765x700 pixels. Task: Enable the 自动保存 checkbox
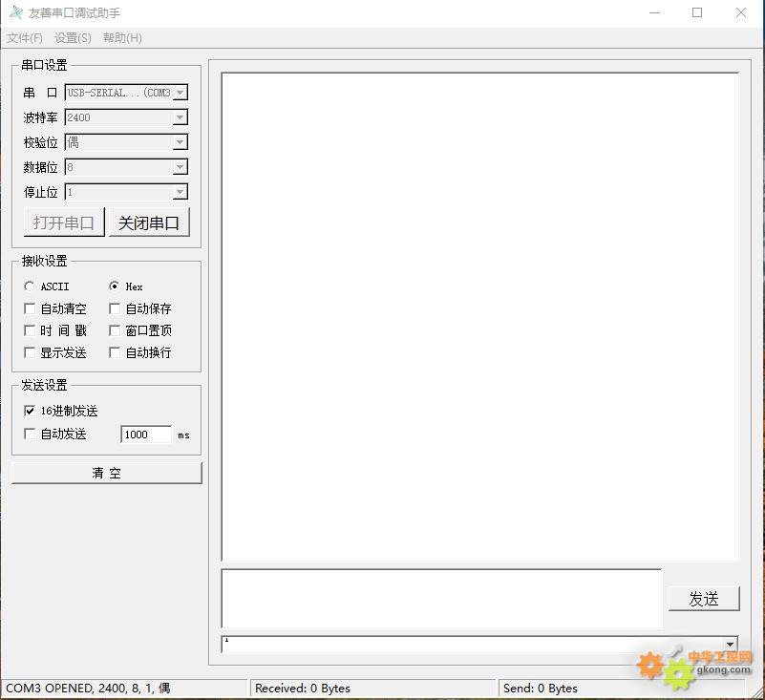(115, 308)
